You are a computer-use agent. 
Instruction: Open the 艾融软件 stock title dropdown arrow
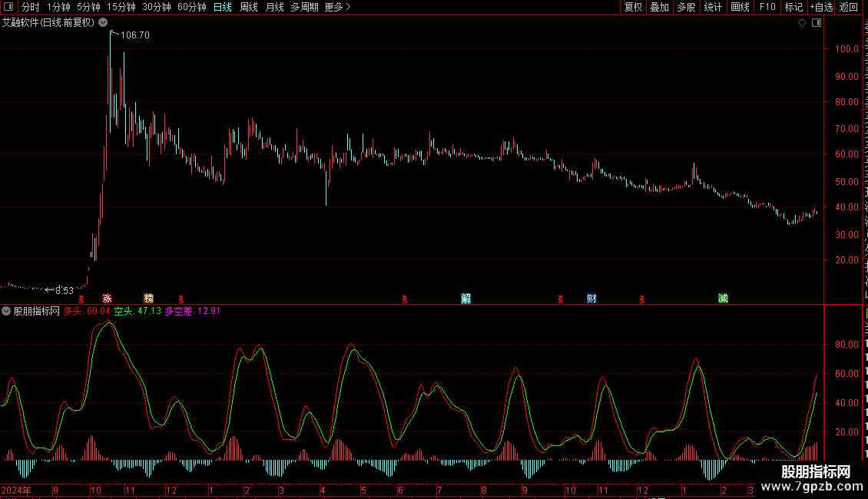click(103, 23)
